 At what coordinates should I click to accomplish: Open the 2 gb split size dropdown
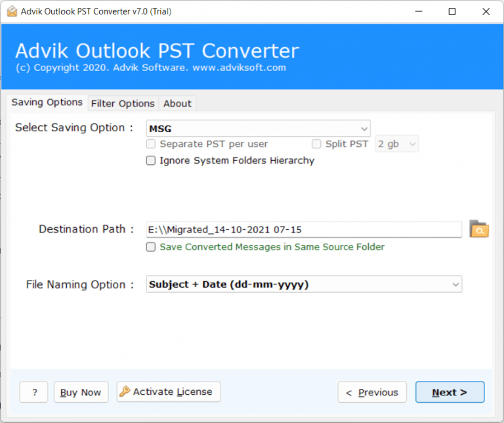(397, 144)
